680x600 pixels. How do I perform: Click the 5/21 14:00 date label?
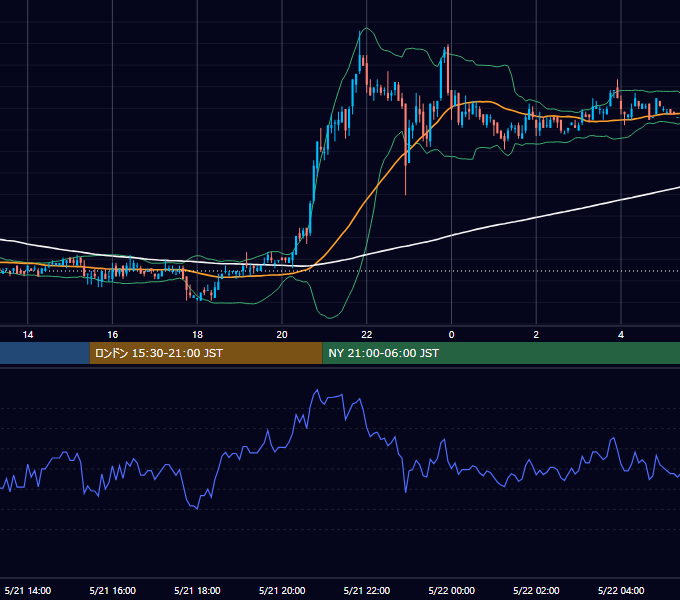coord(28,590)
